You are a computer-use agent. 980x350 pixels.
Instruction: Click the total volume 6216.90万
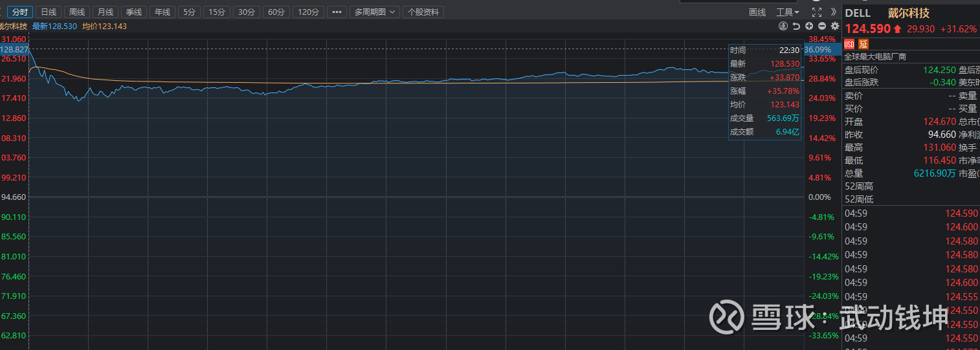[935, 173]
